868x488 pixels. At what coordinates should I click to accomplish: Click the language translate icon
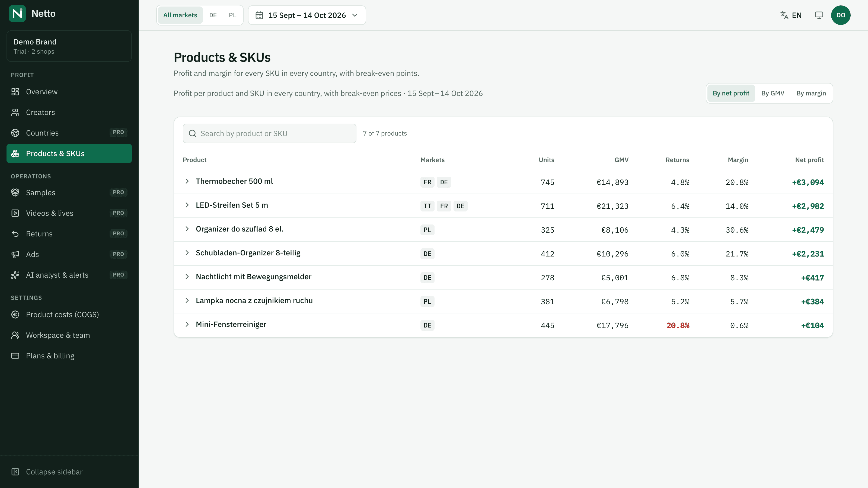(x=784, y=15)
